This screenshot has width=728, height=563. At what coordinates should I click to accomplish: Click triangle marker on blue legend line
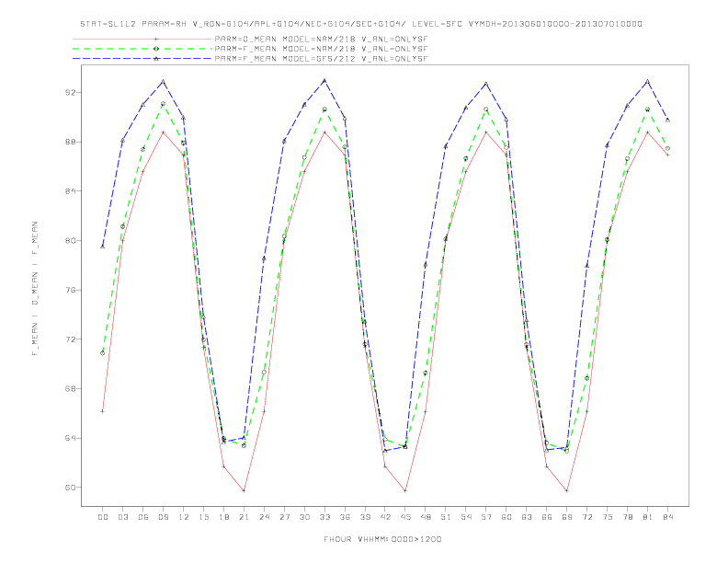click(156, 59)
